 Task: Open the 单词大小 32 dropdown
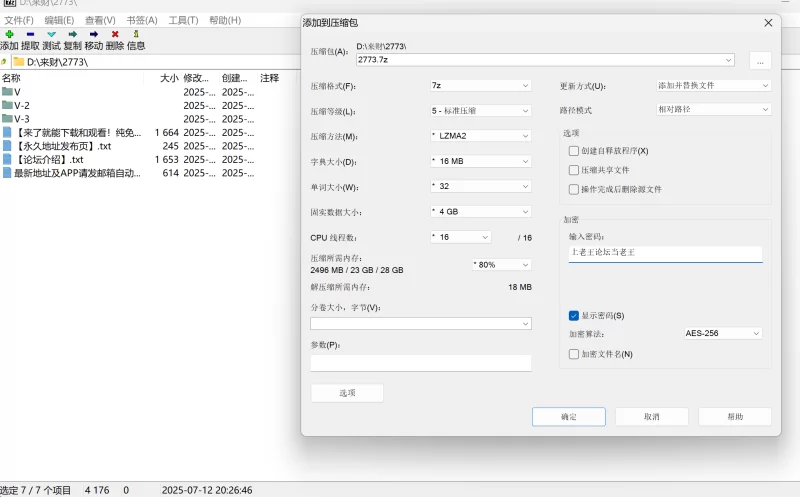[x=481, y=186]
